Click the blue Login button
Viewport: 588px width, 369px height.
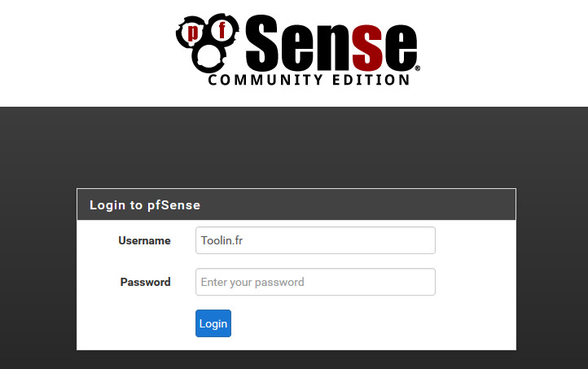pyautogui.click(x=213, y=323)
